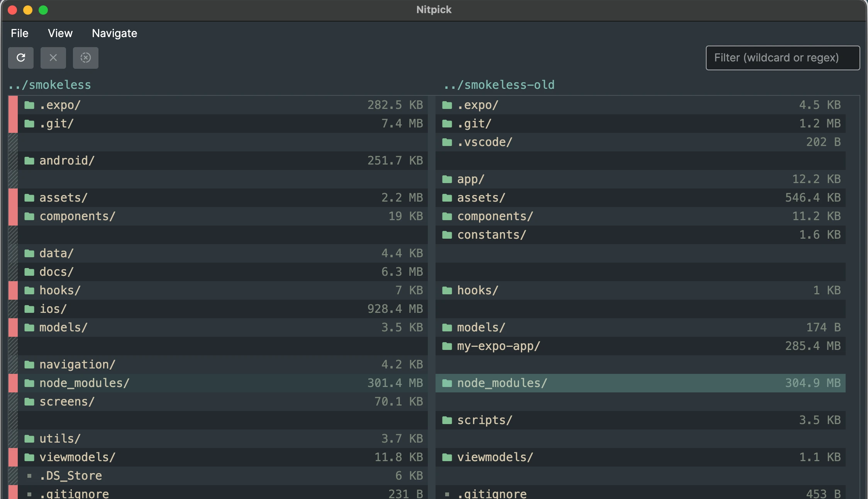Select node_modules/ in the left pane
This screenshot has width=868, height=499.
pyautogui.click(x=223, y=383)
